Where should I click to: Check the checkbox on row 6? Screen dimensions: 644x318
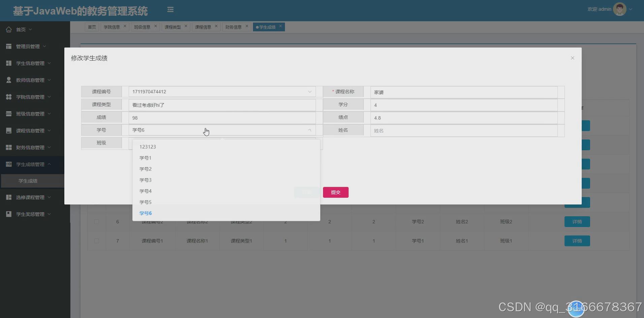(97, 222)
